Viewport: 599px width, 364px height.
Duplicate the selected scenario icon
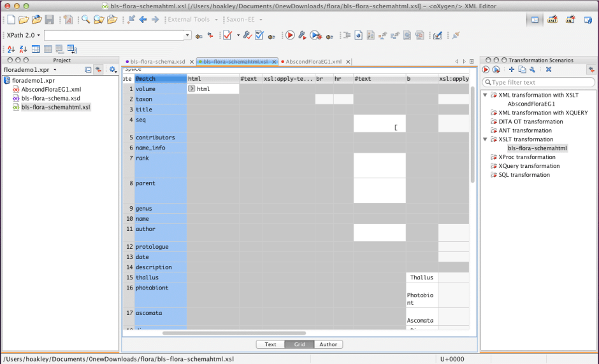[x=522, y=69]
